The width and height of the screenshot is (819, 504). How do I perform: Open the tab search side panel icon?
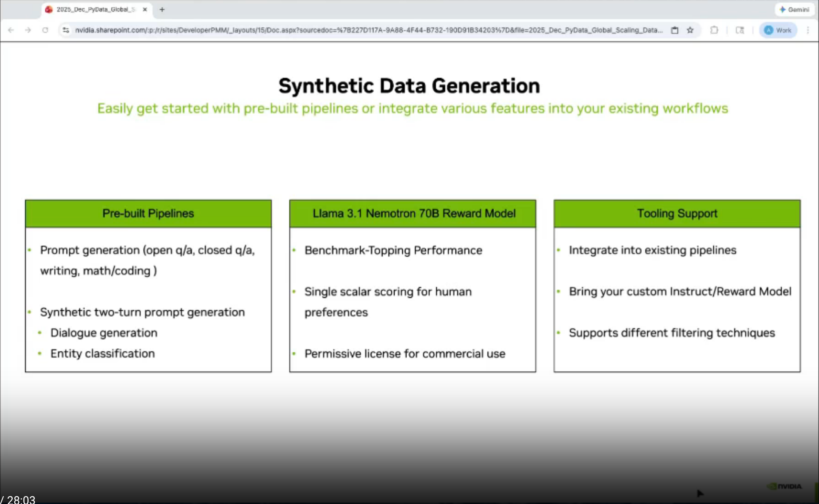tap(740, 30)
